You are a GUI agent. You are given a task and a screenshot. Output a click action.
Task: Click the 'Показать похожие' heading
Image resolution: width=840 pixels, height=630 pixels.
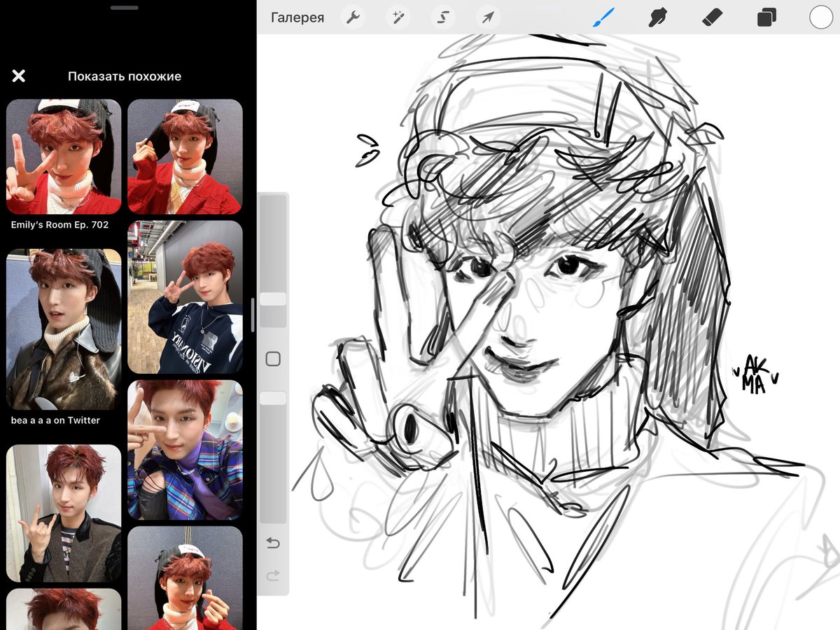click(125, 76)
